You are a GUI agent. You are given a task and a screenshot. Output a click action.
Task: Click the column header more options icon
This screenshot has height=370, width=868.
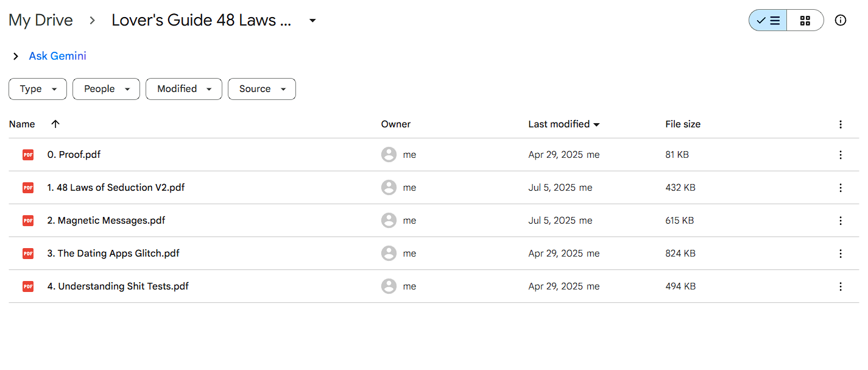(x=841, y=124)
